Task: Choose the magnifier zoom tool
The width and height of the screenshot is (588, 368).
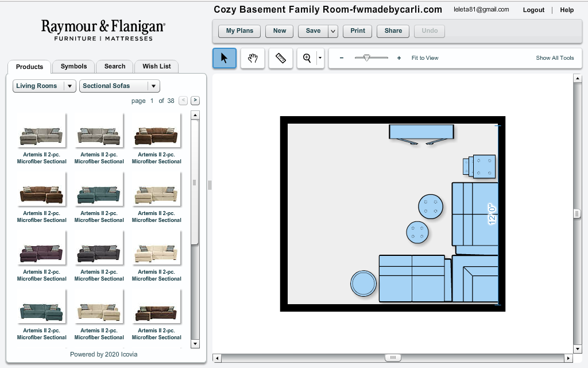Action: click(306, 57)
